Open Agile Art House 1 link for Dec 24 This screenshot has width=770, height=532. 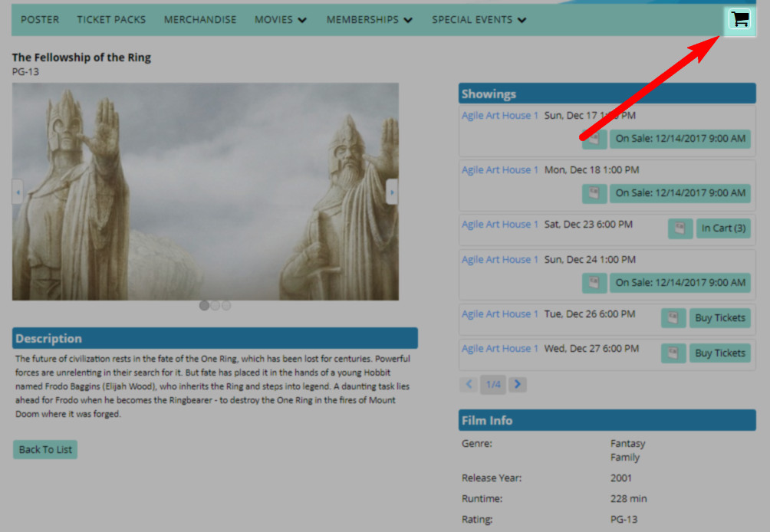click(500, 260)
